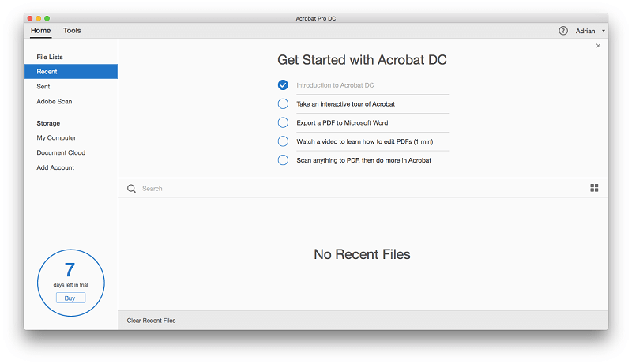
Task: Click the Buy button in trial circle
Action: pos(70,298)
